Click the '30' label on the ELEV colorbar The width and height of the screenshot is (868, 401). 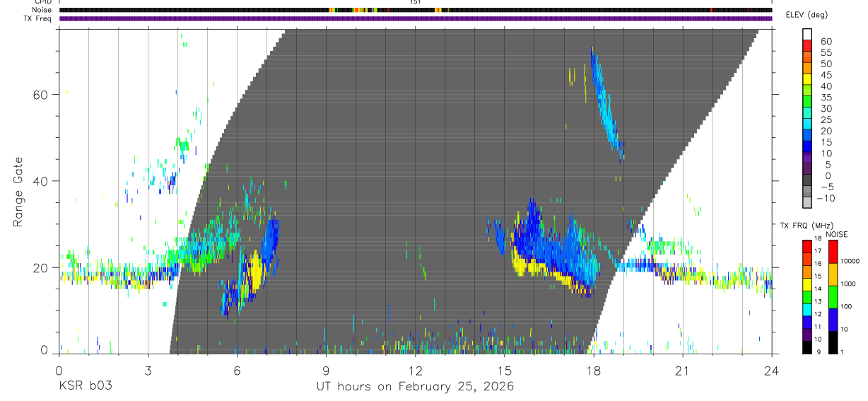[826, 109]
